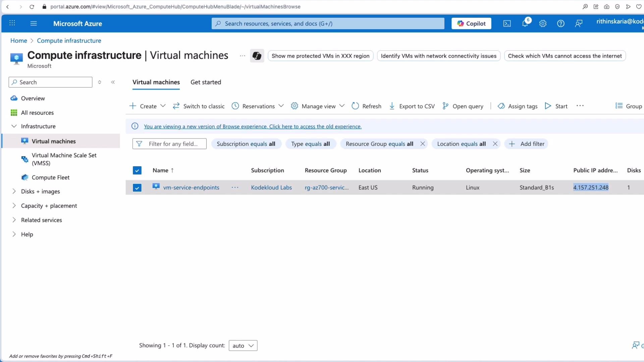
Task: Click Switch to classic
Action: [199, 106]
